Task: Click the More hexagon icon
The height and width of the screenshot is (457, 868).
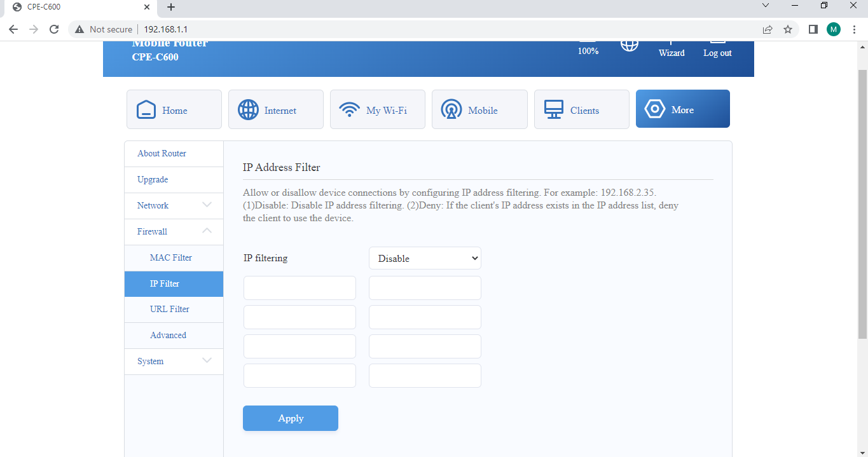Action: 655,109
